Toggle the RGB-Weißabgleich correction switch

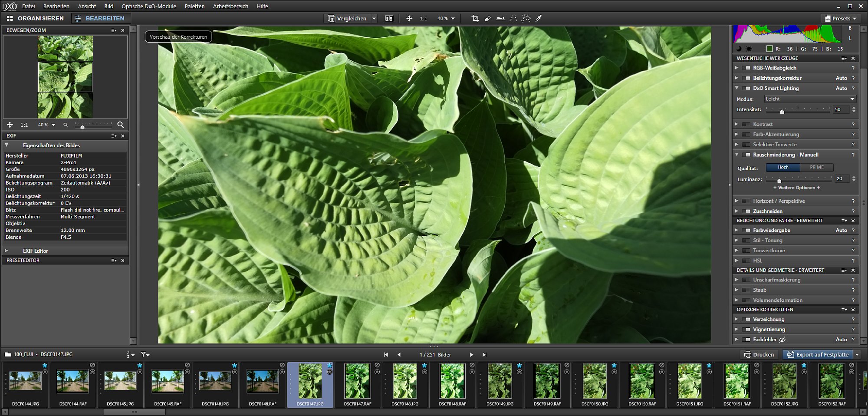[x=746, y=68]
